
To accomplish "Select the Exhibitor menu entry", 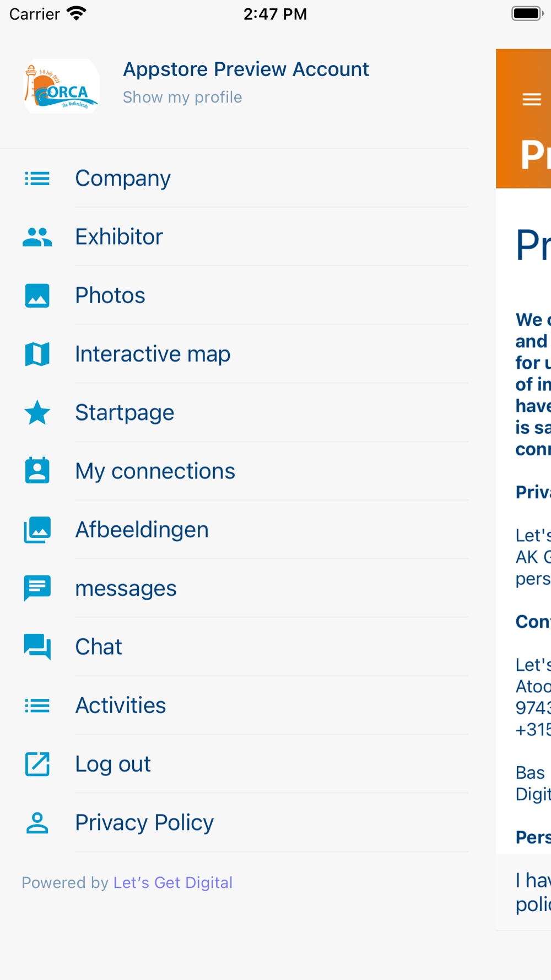I will click(234, 237).
